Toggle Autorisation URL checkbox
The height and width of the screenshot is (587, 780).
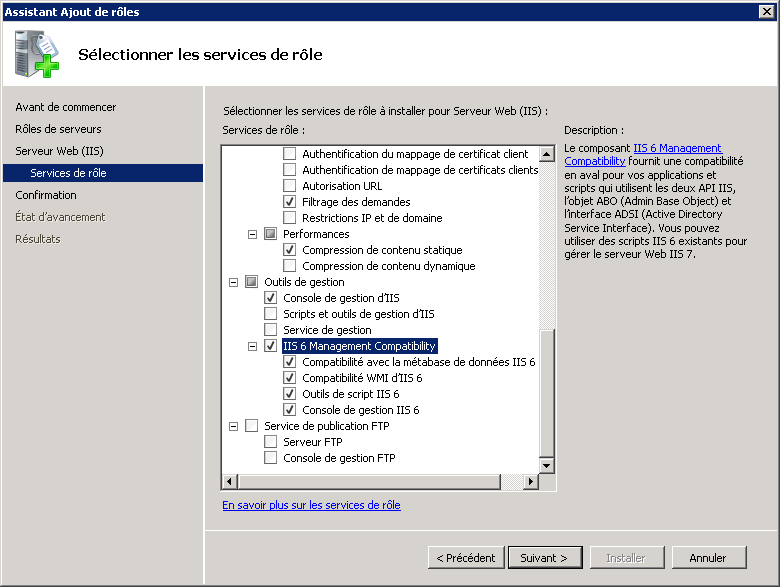point(290,186)
